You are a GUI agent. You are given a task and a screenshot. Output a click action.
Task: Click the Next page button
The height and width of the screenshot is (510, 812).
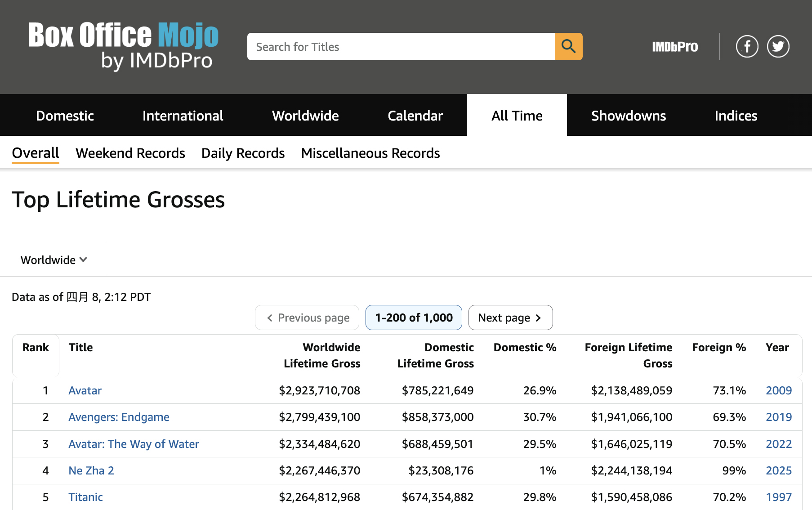pos(510,318)
